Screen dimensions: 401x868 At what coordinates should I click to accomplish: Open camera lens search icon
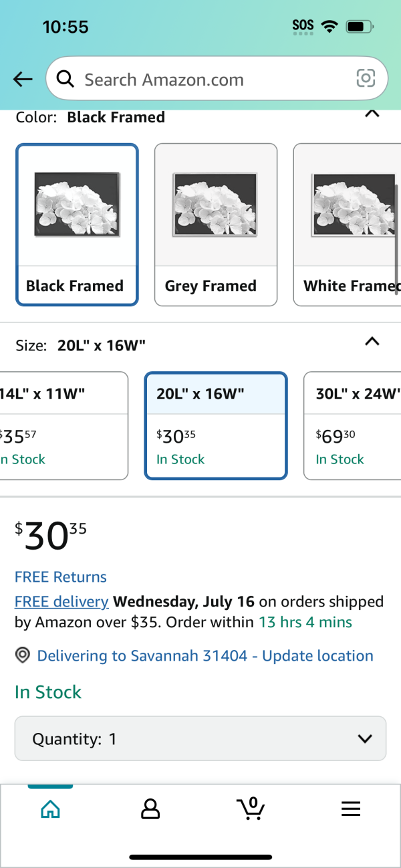tap(366, 79)
